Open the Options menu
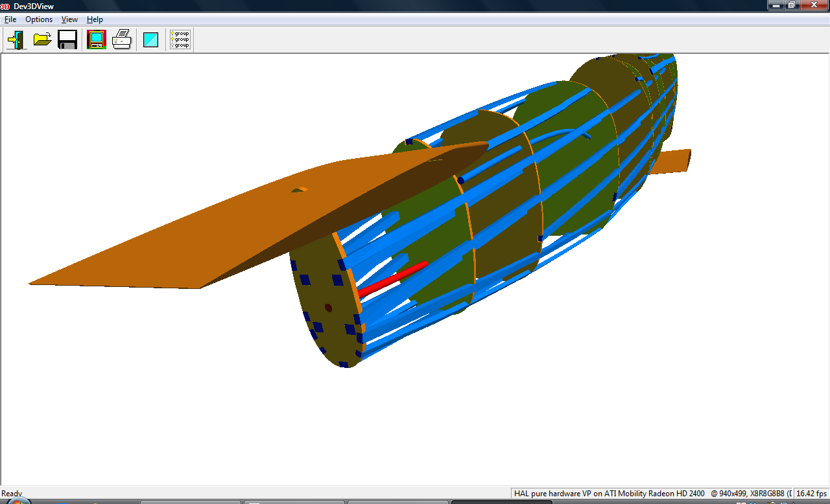 [39, 19]
